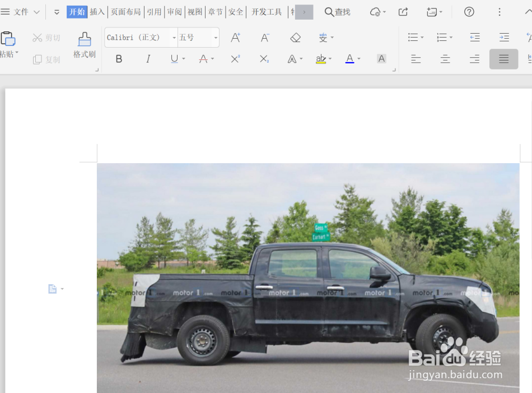Increase font size with A+ icon

pos(235,38)
